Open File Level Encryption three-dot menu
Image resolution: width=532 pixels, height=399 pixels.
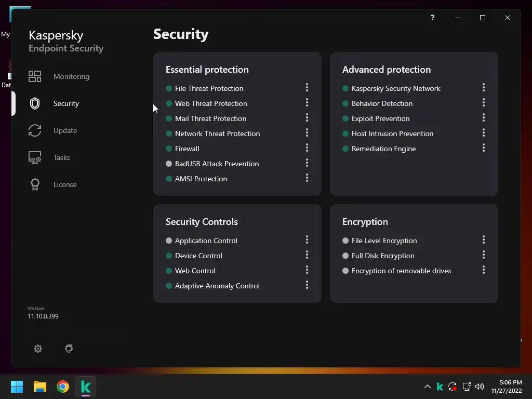tap(484, 240)
